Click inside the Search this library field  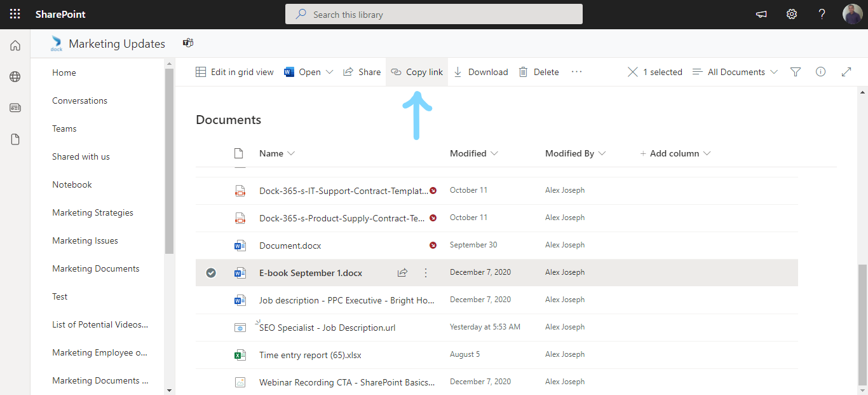(x=434, y=13)
